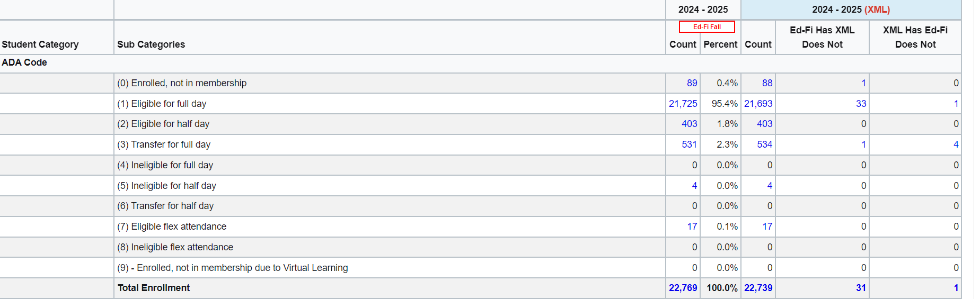980x299 pixels.
Task: Select the ADA Code section row
Action: [x=24, y=62]
